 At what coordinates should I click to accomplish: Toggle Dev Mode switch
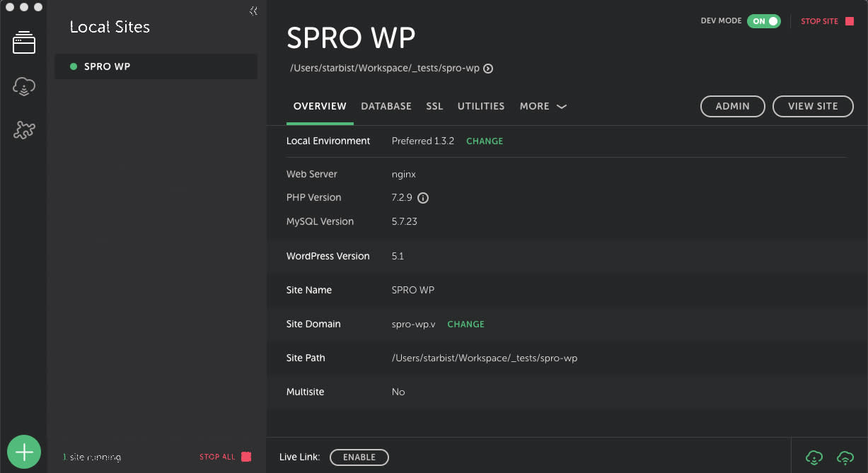pos(764,21)
